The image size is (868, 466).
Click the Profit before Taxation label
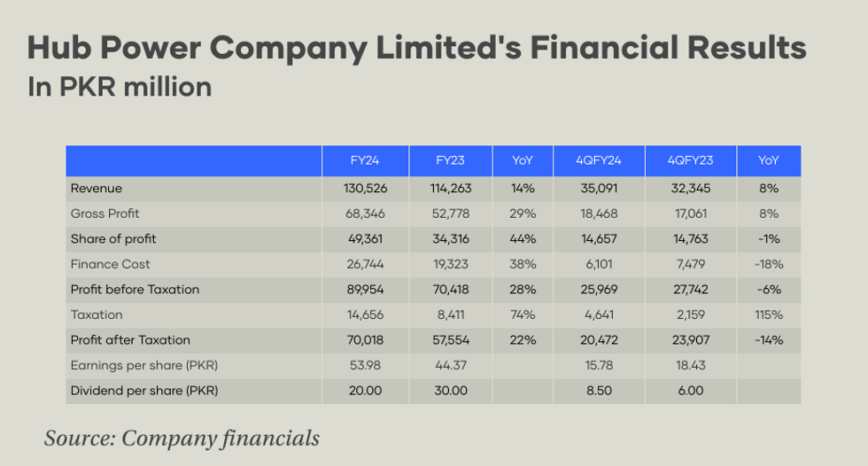pyautogui.click(x=135, y=290)
